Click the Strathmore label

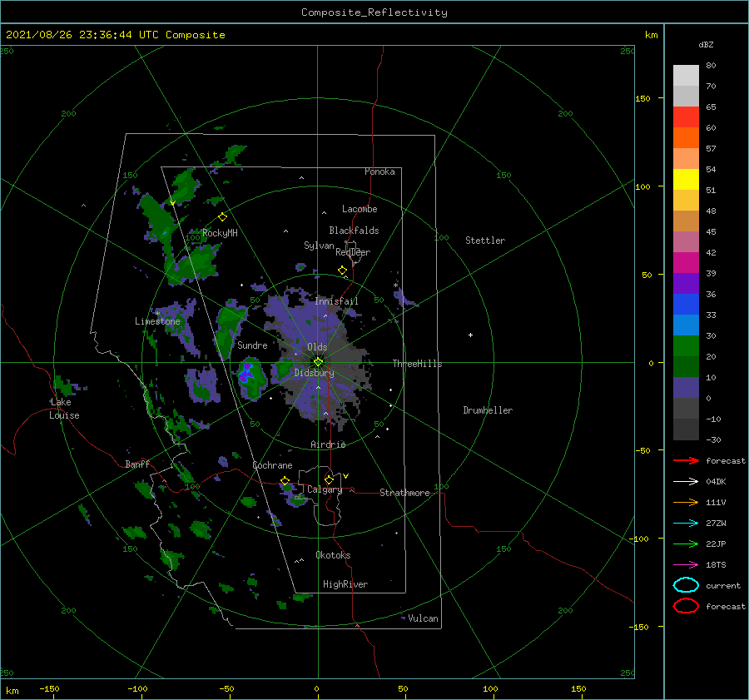[404, 493]
